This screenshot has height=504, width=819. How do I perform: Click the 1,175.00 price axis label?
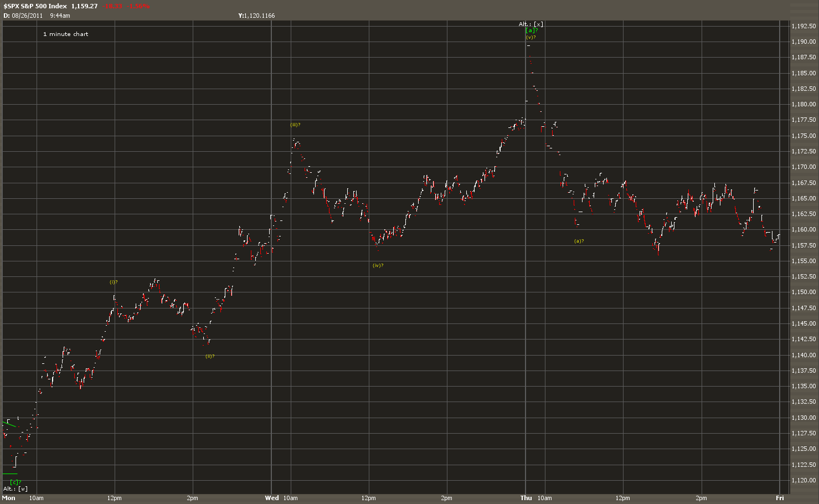coord(804,136)
